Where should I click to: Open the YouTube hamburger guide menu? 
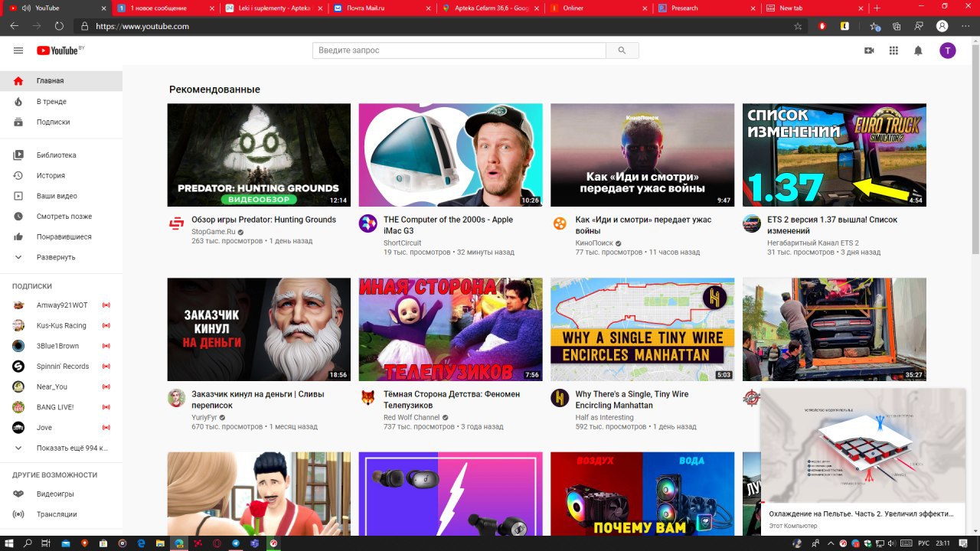pyautogui.click(x=18, y=51)
